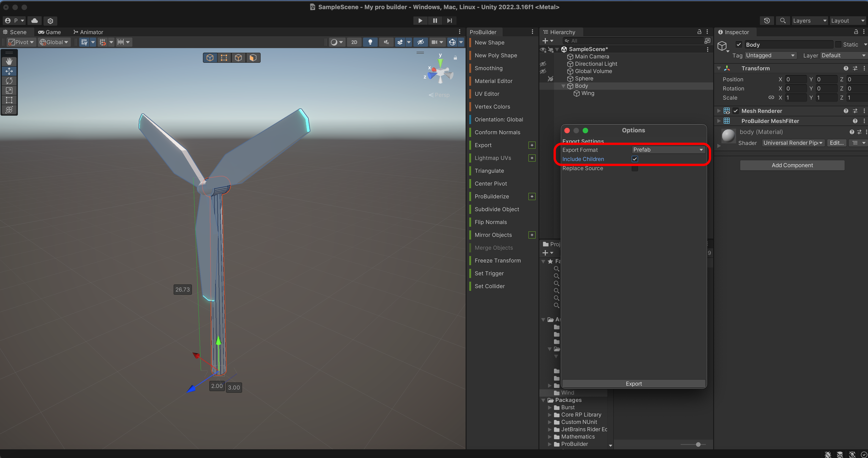Click the Export button in Options
Image resolution: width=868 pixels, height=458 pixels.
633,384
